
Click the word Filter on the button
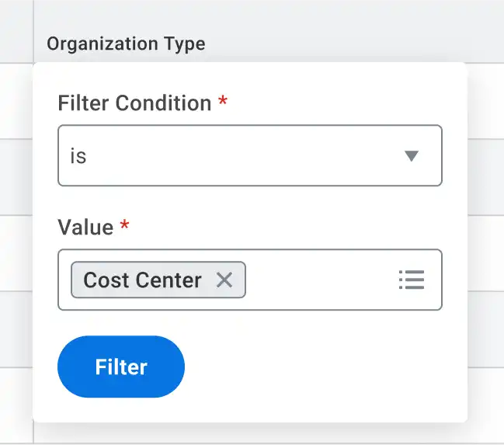click(x=121, y=367)
